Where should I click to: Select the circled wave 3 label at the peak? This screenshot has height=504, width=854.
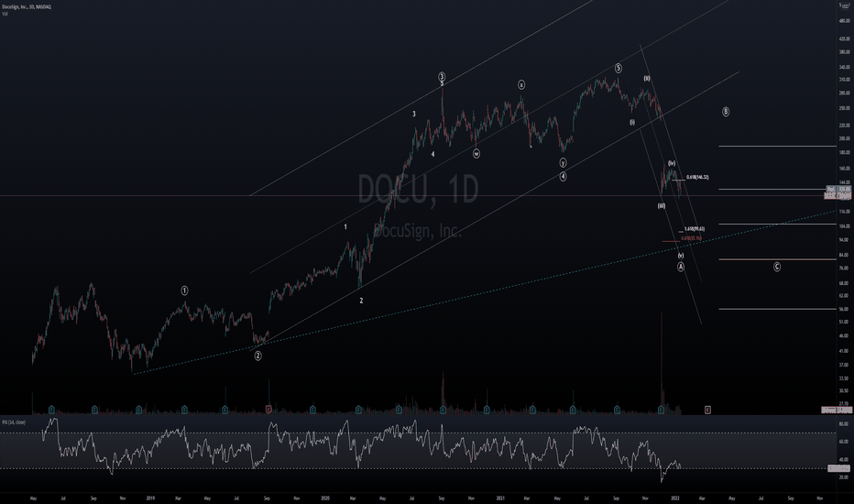coord(442,76)
